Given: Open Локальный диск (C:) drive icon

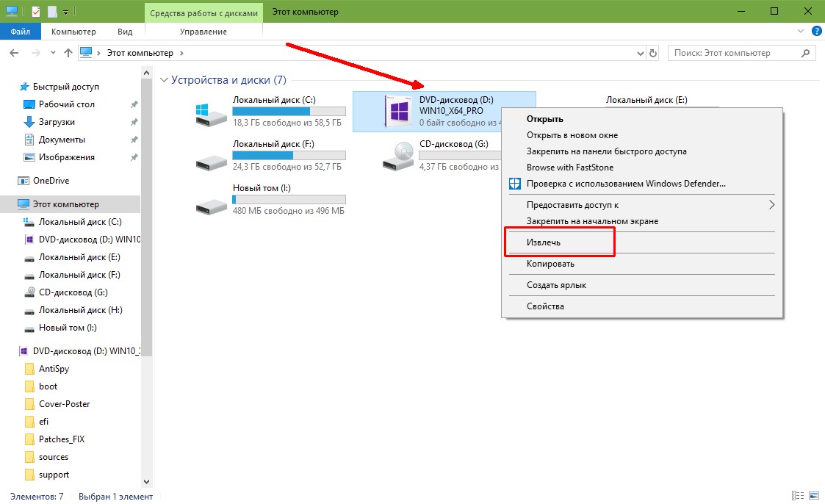Looking at the screenshot, I should [212, 112].
